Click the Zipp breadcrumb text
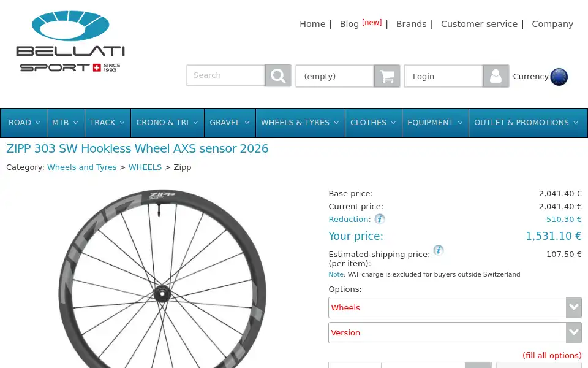This screenshot has width=588, height=368. tap(183, 167)
